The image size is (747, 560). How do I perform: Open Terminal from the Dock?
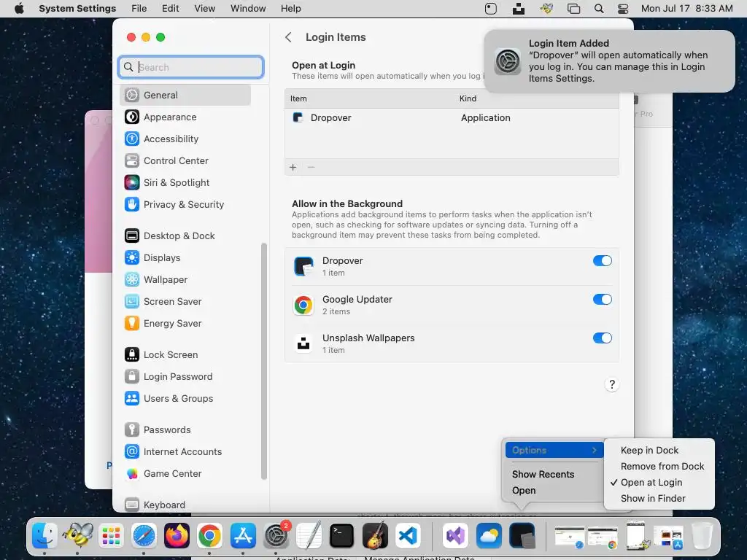(x=342, y=536)
